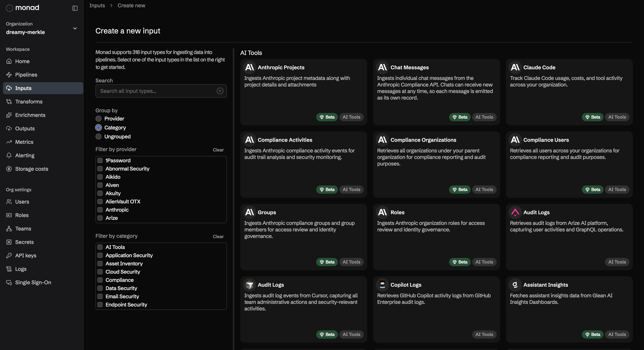644x350 pixels.
Task: Click the AI Tools section heading
Action: click(251, 53)
